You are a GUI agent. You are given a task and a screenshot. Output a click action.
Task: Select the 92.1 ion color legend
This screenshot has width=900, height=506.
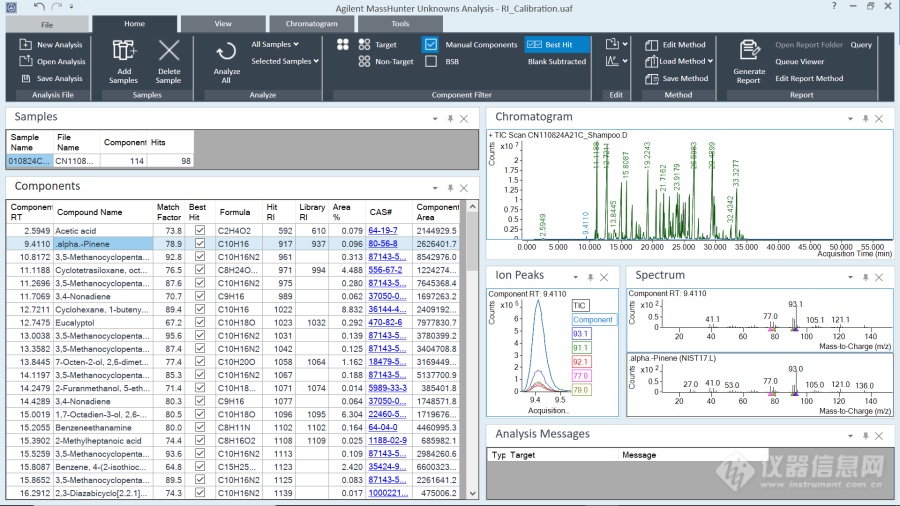click(x=580, y=361)
